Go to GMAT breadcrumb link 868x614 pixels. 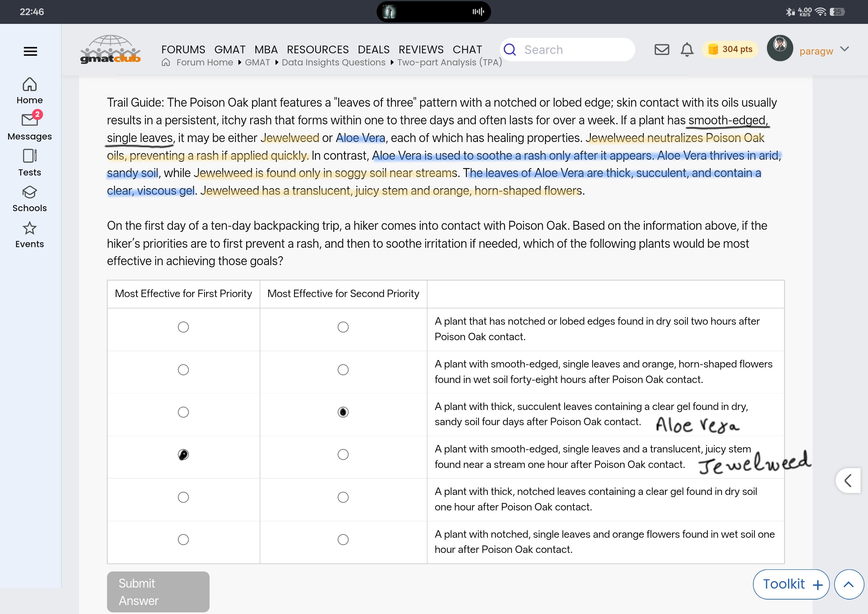[257, 62]
